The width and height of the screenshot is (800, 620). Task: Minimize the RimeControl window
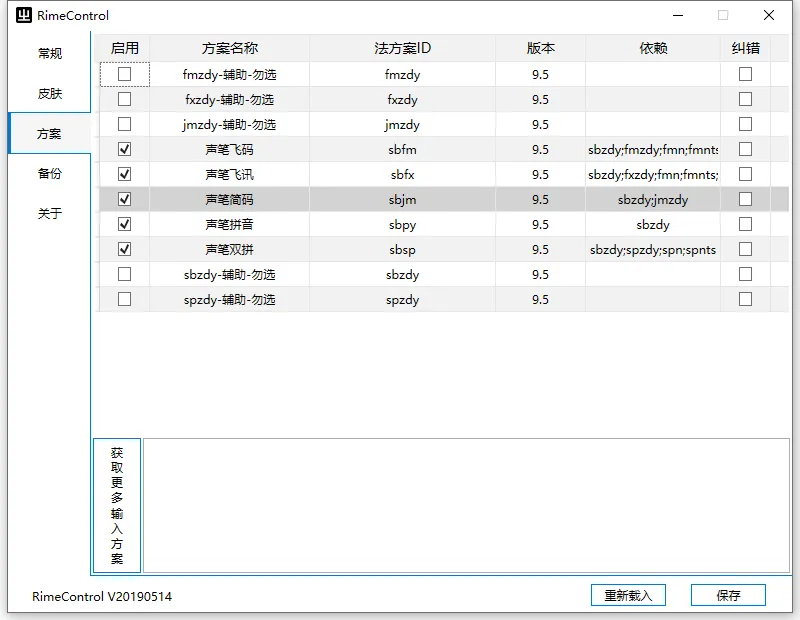point(679,16)
